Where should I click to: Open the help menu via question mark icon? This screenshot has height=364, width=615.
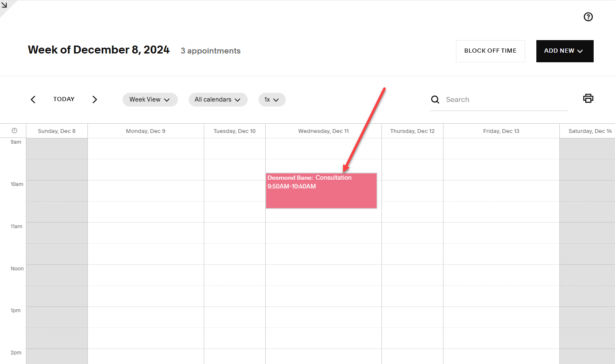click(588, 17)
